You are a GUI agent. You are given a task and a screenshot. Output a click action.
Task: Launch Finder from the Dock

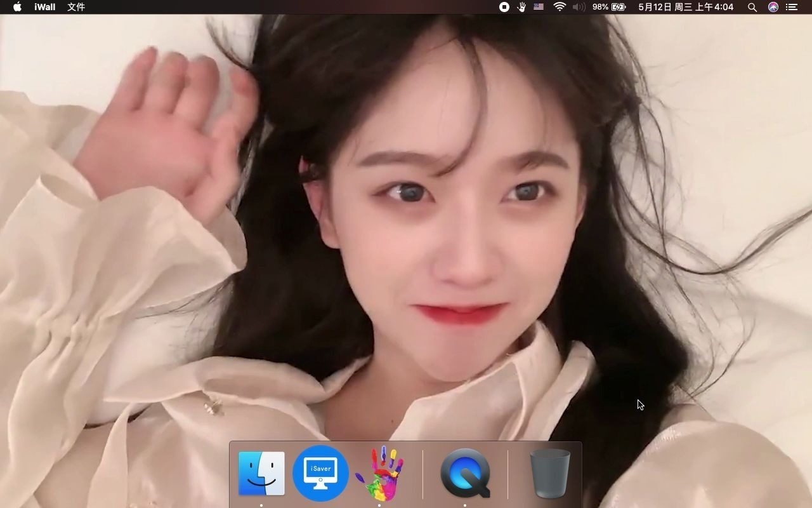pos(261,473)
